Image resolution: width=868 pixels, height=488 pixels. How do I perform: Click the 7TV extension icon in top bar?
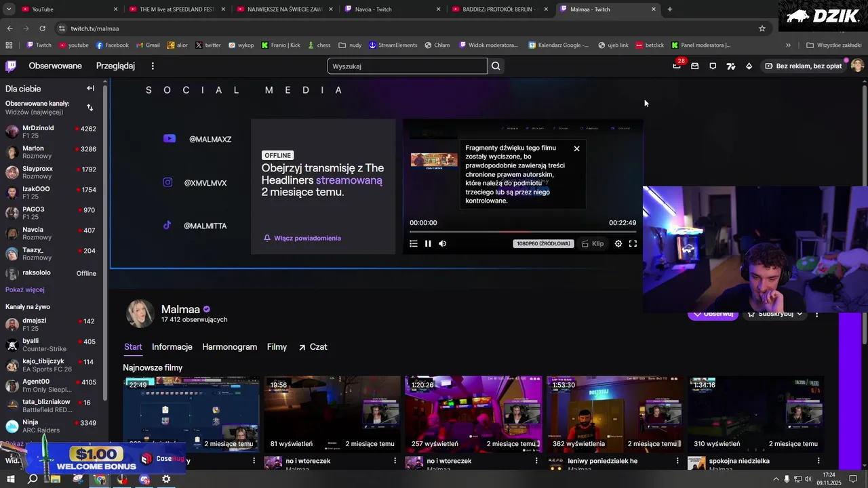point(731,66)
